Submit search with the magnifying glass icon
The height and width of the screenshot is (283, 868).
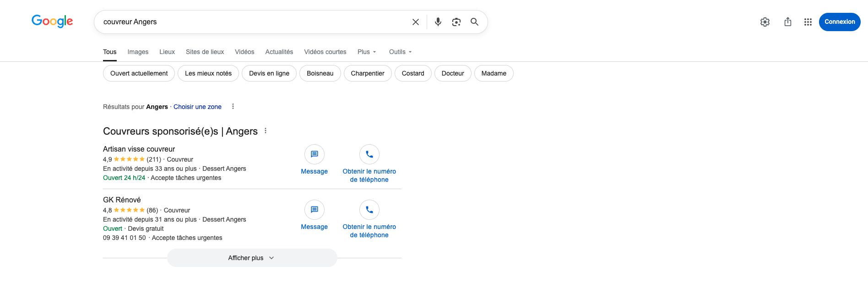click(475, 22)
